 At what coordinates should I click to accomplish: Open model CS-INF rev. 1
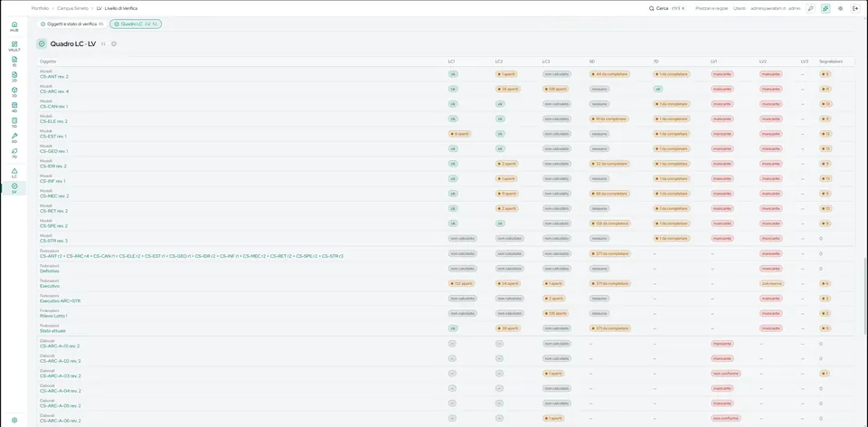click(x=52, y=181)
